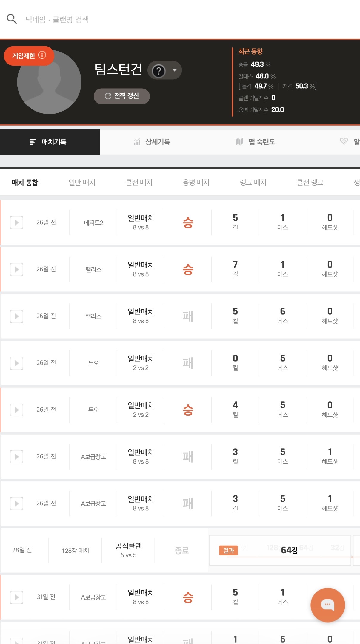Click play icon on first 팰리스 match
Viewport: 360px width, 644px height.
coord(17,269)
